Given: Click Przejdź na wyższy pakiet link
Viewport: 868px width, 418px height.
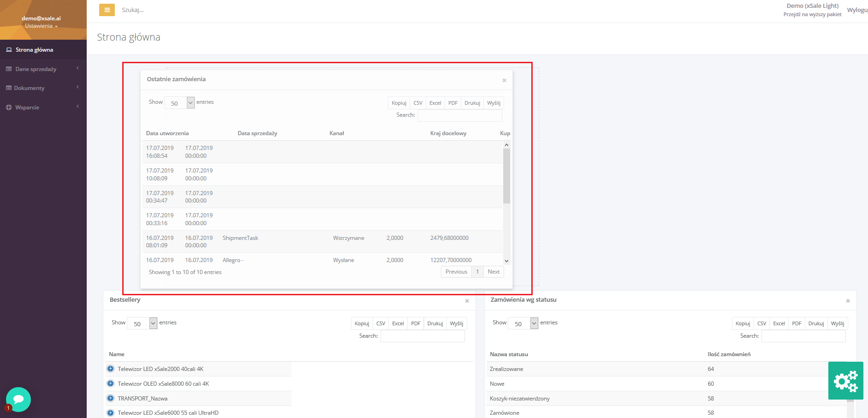Looking at the screenshot, I should (x=812, y=14).
